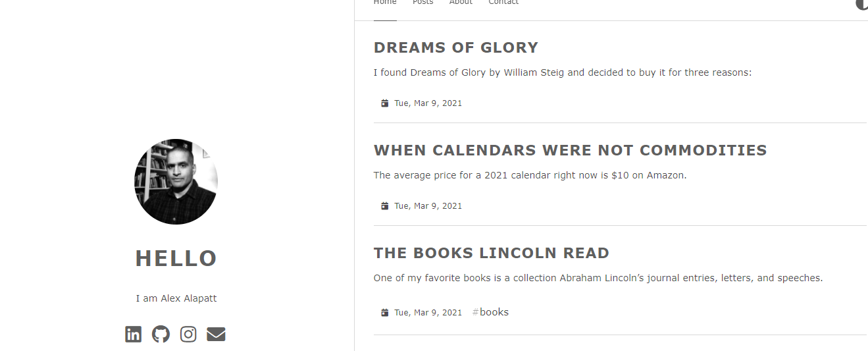
Task: Click the Alex Alapatt profile photo
Action: point(176,182)
